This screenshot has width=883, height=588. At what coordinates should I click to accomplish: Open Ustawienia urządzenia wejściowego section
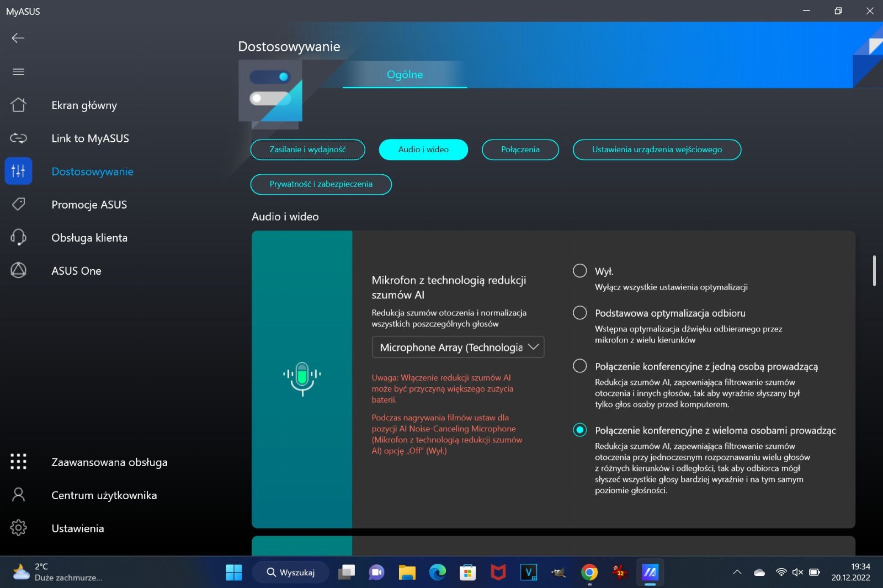[x=657, y=149]
